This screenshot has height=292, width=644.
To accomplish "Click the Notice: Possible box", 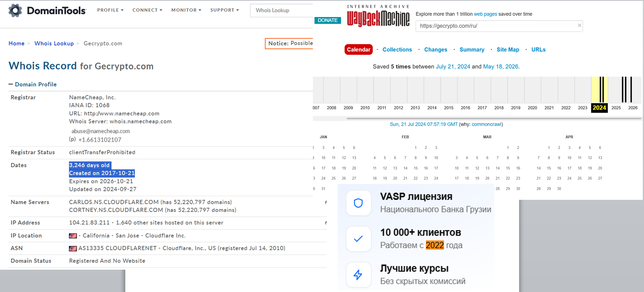I will 289,43.
